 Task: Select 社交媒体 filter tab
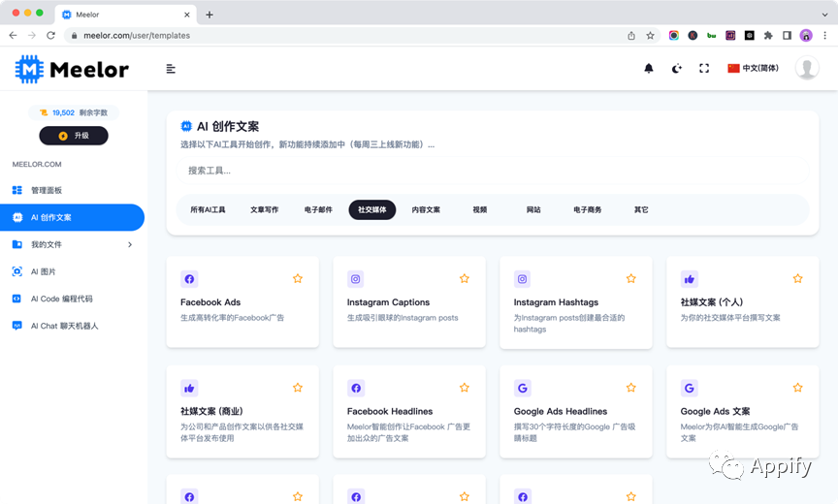point(372,209)
